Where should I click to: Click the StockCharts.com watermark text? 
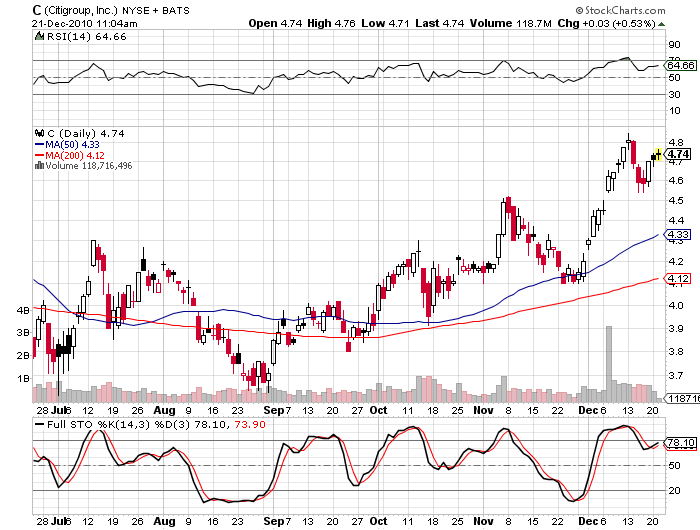(x=620, y=10)
